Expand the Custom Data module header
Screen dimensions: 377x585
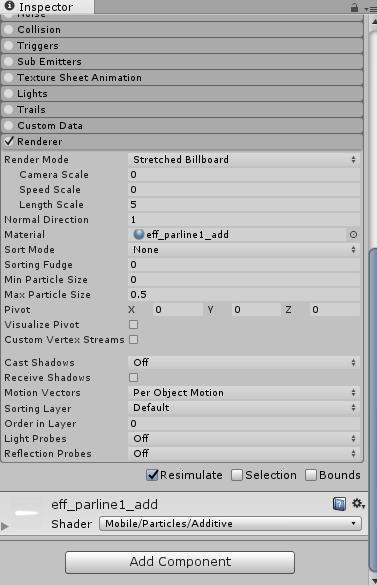[x=182, y=126]
